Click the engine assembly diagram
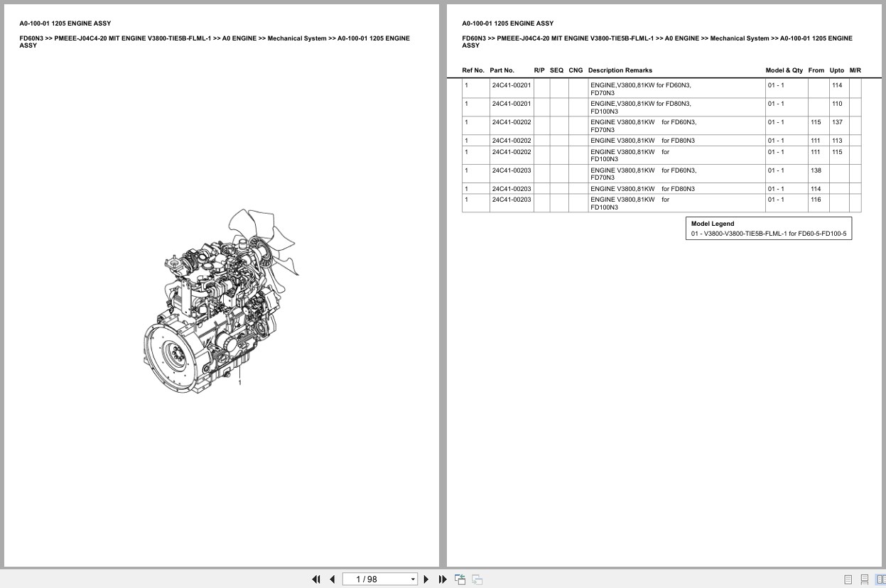 [221, 302]
